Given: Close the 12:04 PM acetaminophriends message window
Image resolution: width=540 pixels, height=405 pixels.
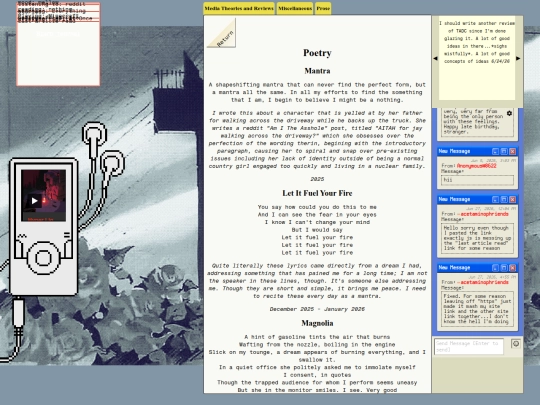Looking at the screenshot, I should [512, 199].
